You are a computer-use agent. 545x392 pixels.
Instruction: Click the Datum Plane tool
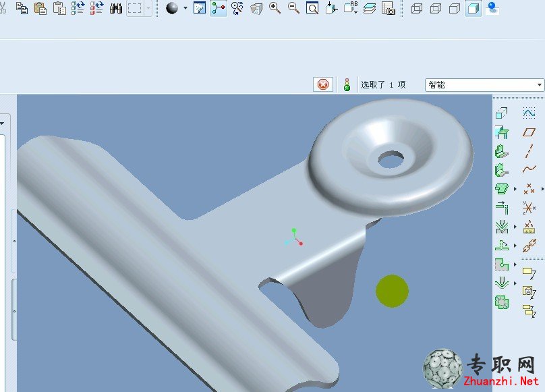click(529, 132)
